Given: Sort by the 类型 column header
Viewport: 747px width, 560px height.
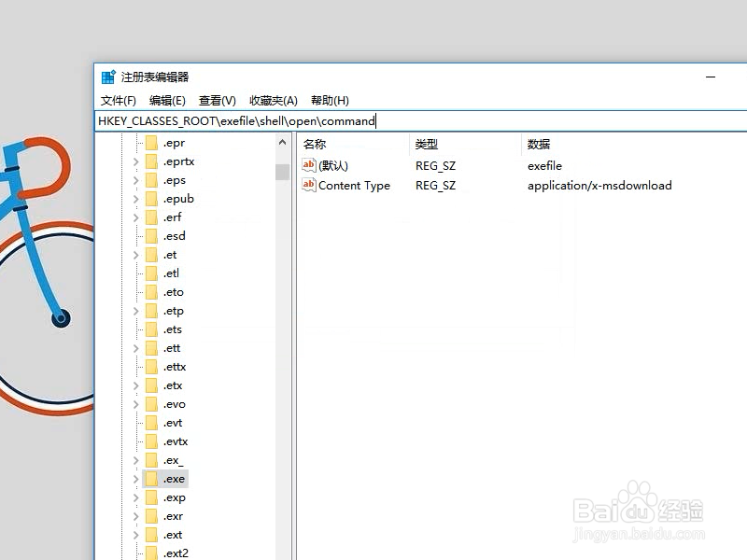Looking at the screenshot, I should pyautogui.click(x=465, y=145).
